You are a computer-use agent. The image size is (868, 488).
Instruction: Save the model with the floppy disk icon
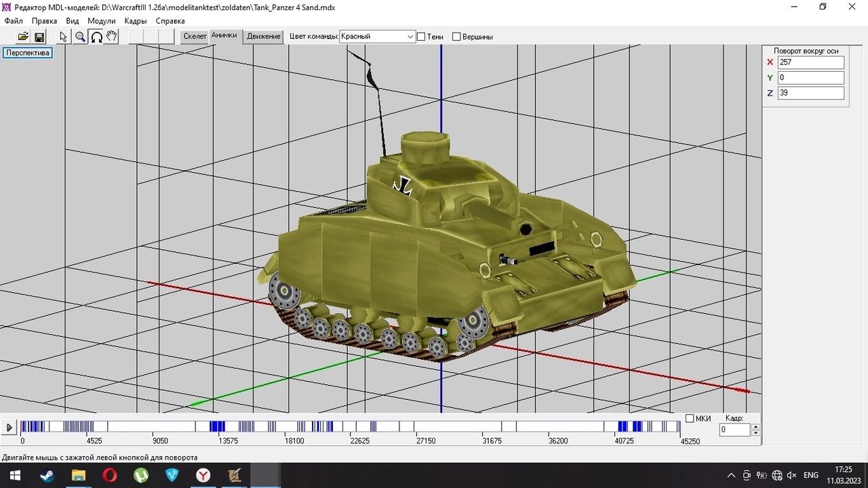39,37
